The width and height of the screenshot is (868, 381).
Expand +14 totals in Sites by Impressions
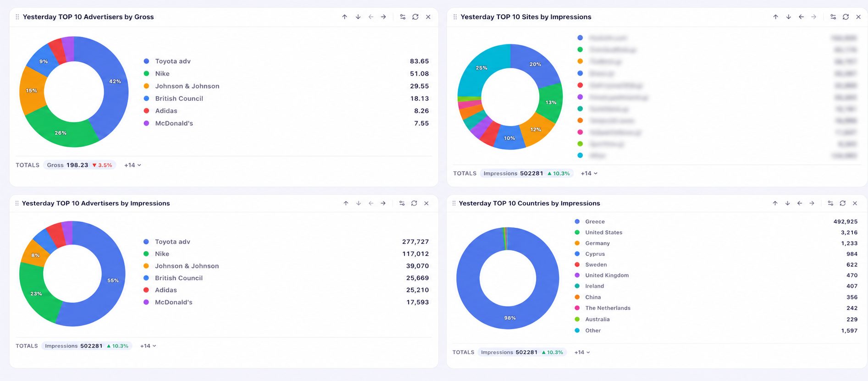coord(589,173)
